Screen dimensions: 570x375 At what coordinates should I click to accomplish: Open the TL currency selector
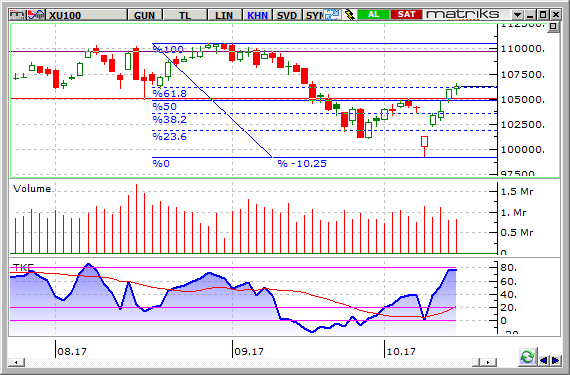click(x=185, y=15)
